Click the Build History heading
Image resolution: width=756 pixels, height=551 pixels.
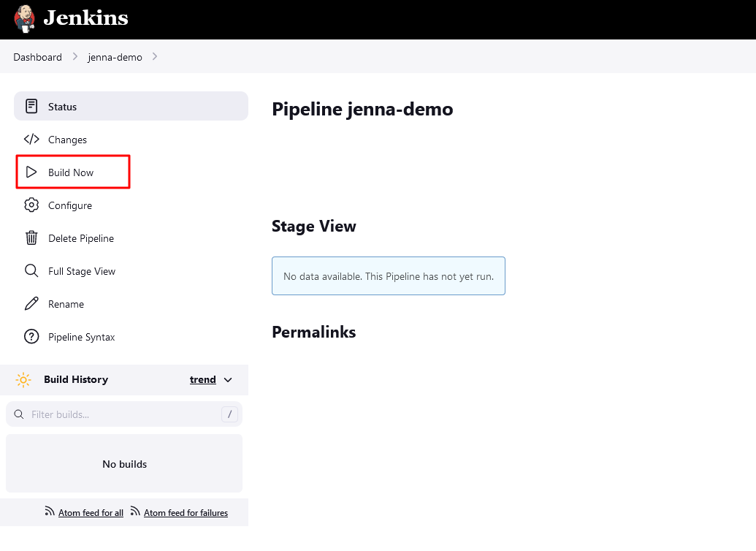(x=76, y=380)
